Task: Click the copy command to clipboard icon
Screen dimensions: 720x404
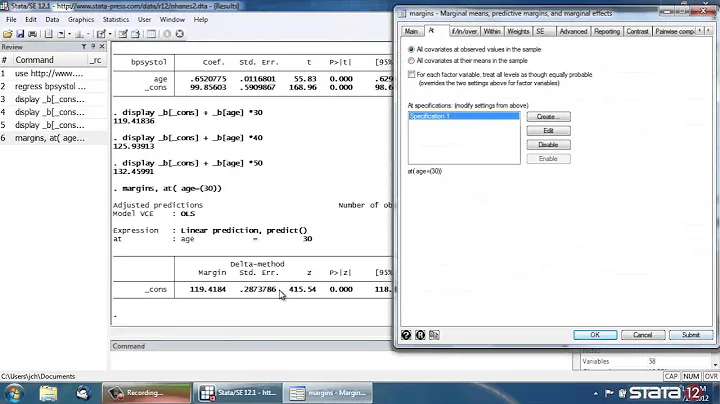Action: pos(434,335)
